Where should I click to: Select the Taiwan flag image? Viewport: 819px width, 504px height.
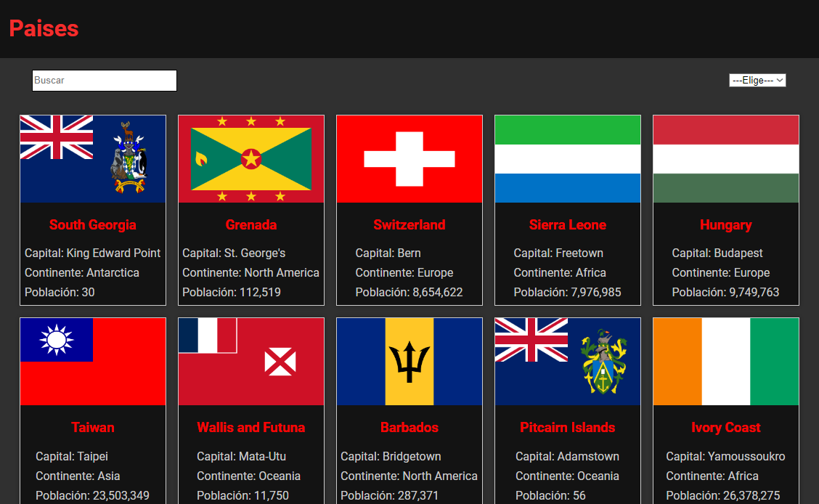tap(93, 362)
